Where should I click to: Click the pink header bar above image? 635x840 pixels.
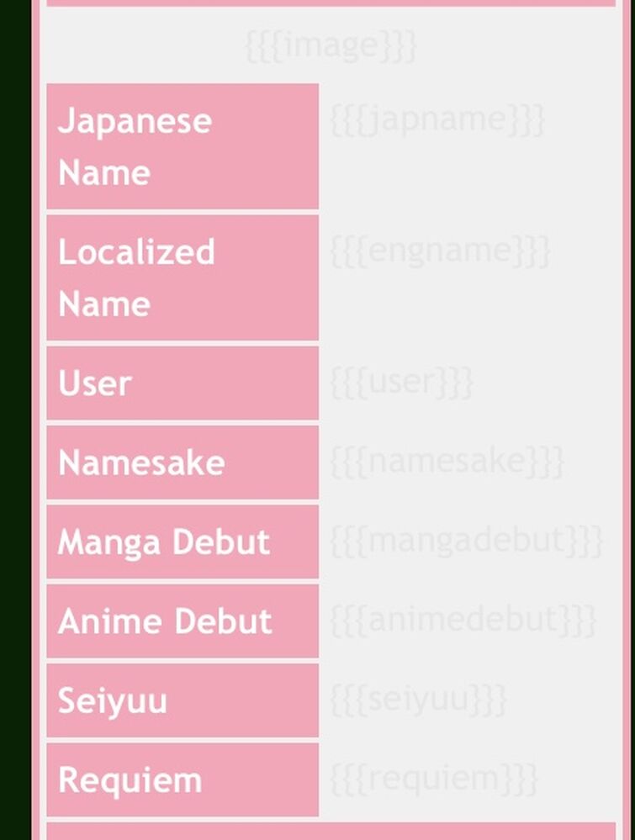331,3
